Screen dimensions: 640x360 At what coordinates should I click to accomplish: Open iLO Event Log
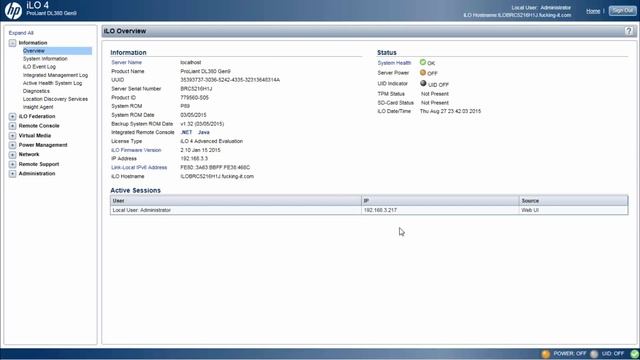tap(39, 67)
